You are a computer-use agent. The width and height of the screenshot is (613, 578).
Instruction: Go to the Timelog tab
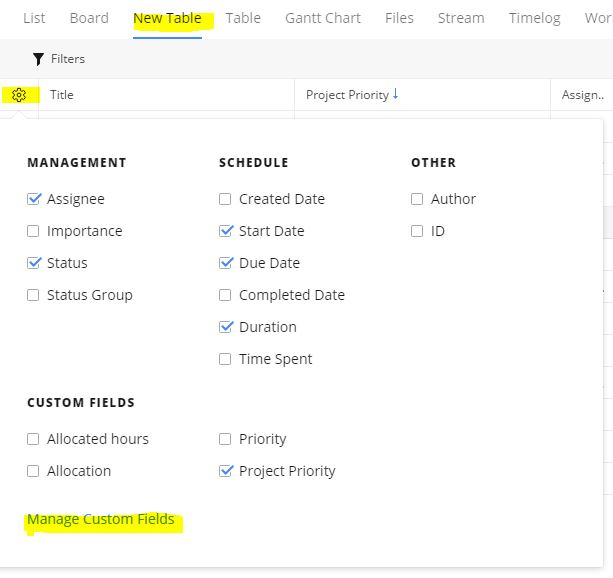tap(534, 18)
